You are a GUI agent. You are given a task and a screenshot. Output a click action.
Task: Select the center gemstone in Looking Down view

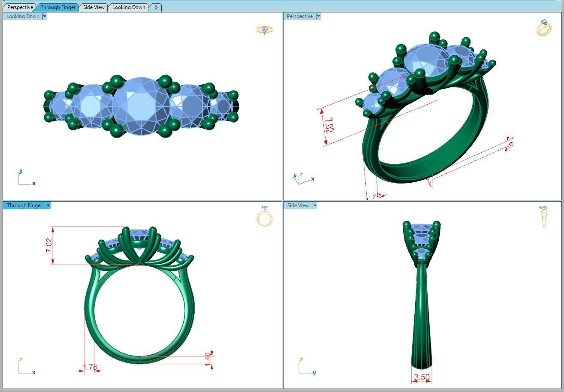point(141,106)
